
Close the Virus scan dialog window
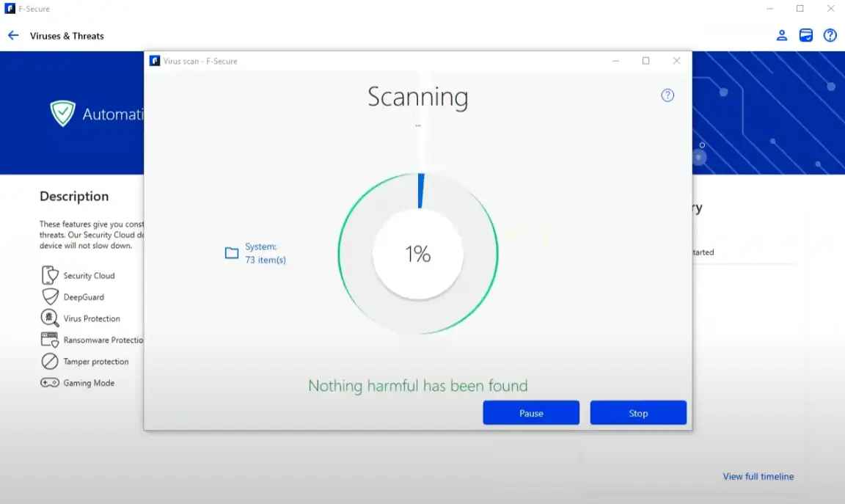click(x=676, y=61)
